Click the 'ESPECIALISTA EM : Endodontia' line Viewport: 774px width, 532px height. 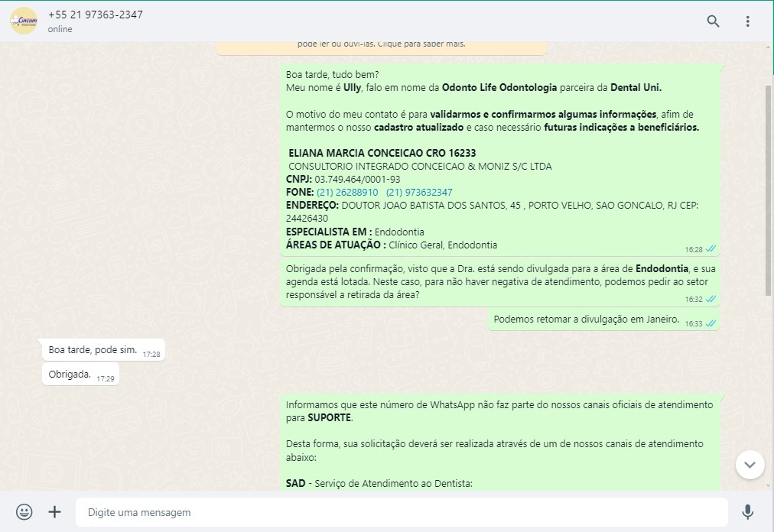coord(355,232)
